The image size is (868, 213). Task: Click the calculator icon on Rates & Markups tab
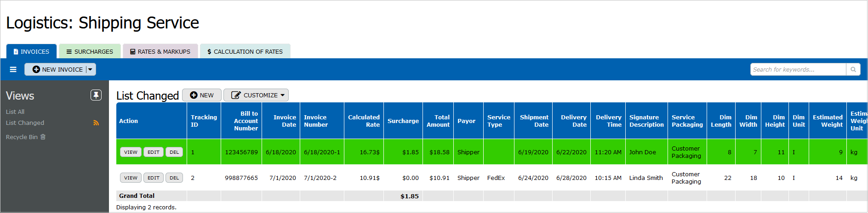pos(133,52)
